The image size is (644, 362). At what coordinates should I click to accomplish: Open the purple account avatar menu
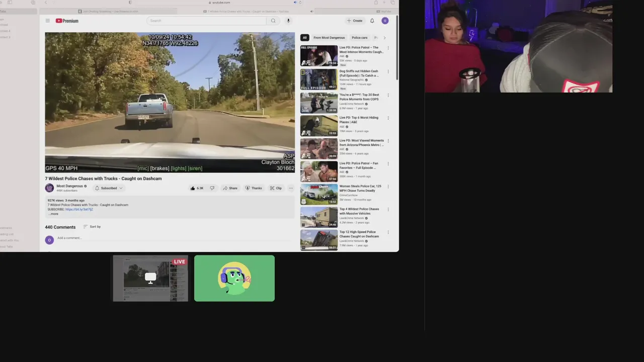pyautogui.click(x=385, y=21)
